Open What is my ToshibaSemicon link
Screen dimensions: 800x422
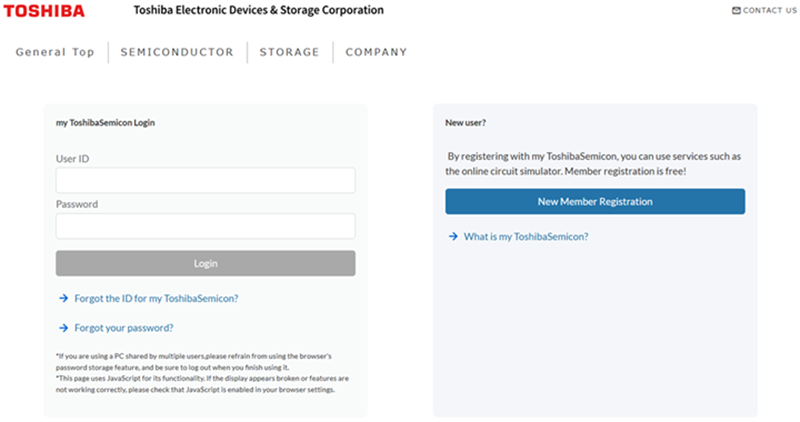(526, 236)
